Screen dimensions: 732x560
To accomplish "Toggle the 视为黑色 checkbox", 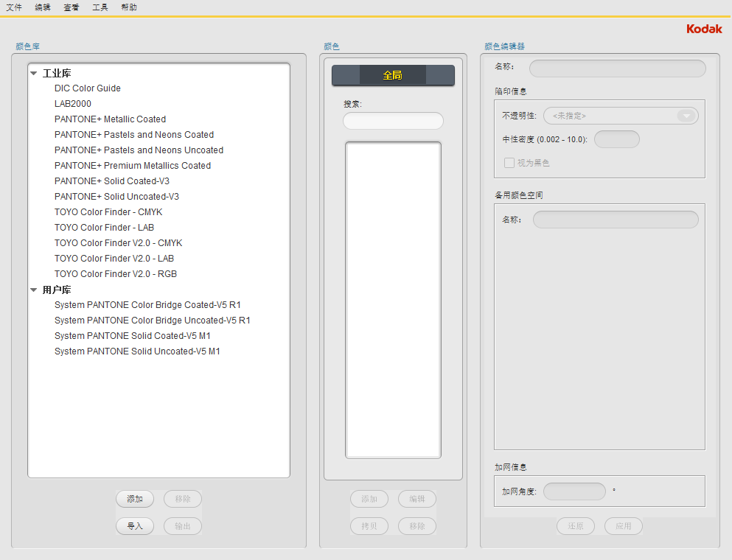I will coord(509,163).
